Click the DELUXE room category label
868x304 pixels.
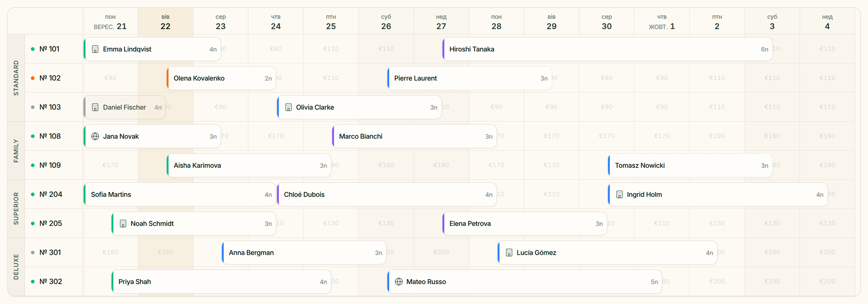click(16, 267)
